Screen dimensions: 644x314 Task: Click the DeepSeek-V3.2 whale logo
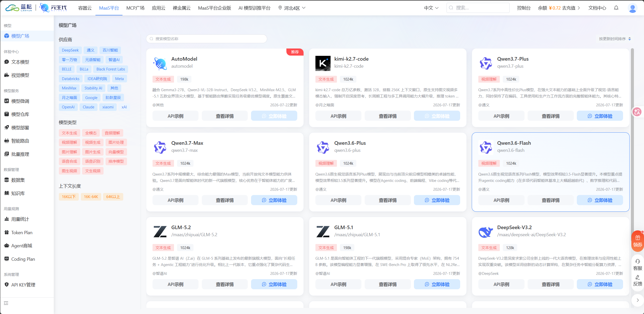pyautogui.click(x=486, y=232)
